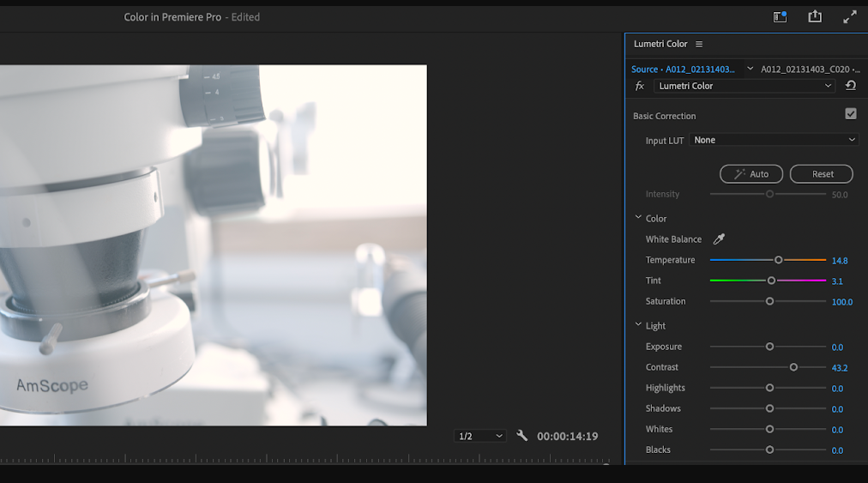Click the Highlights value 0.0
868x483 pixels.
(x=837, y=389)
